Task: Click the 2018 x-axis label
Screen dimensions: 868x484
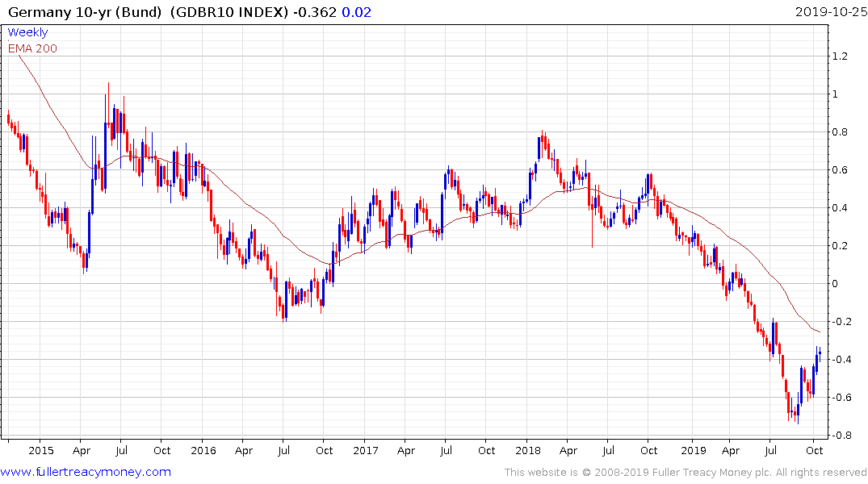Action: (528, 450)
